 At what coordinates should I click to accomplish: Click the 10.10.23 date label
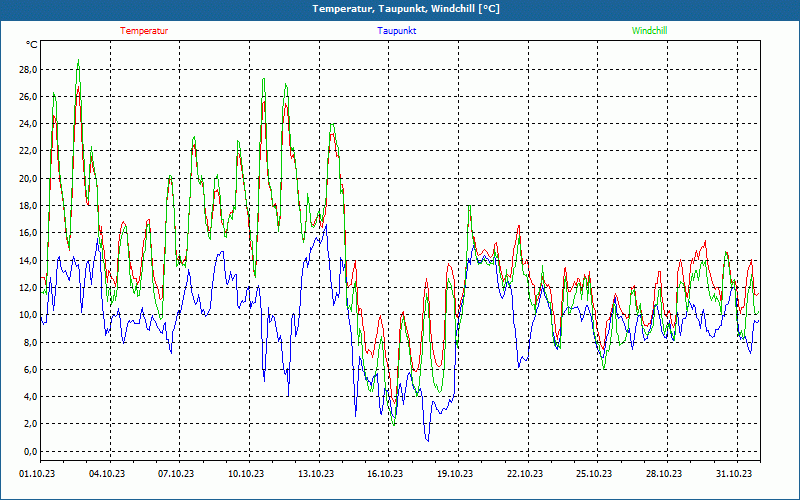(246, 473)
